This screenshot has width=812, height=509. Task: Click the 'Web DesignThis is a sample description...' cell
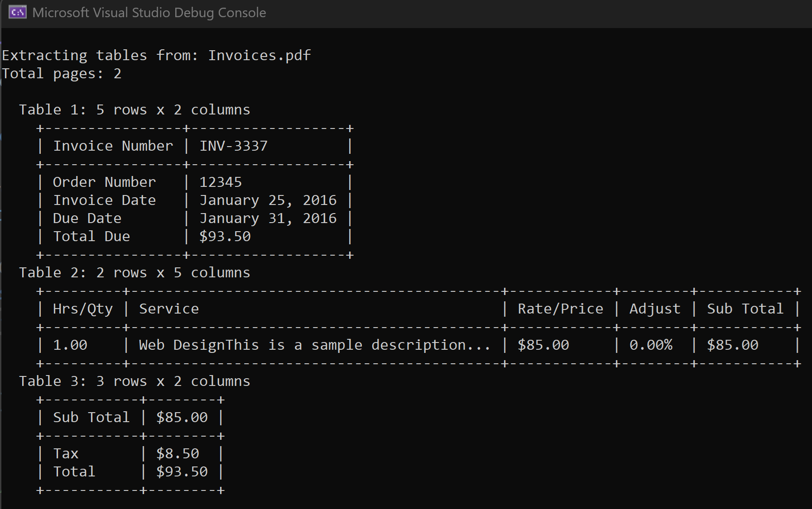314,345
